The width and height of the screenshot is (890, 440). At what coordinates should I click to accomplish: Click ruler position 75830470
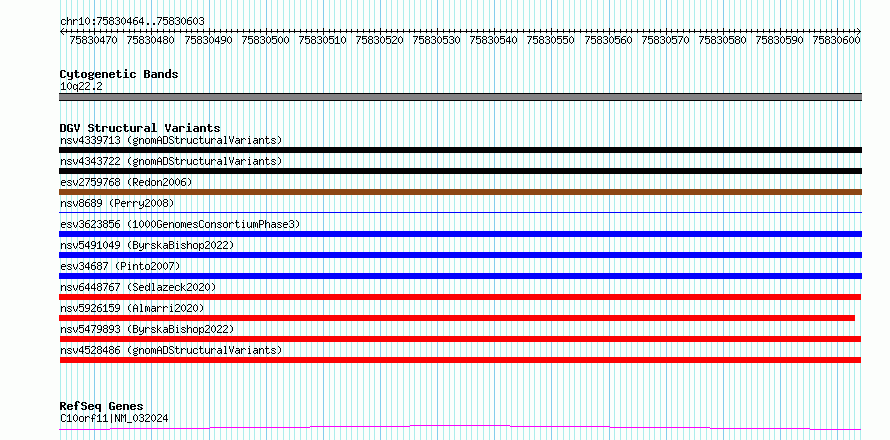click(94, 40)
